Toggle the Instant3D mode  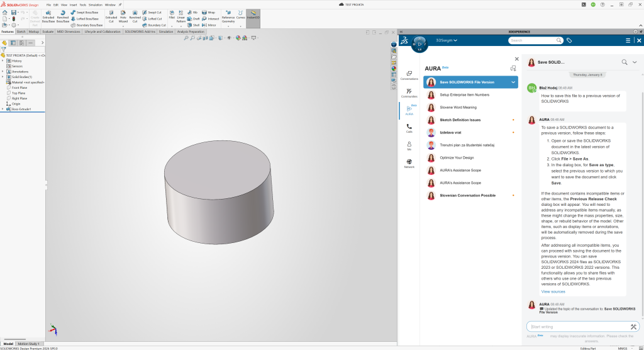(x=253, y=15)
